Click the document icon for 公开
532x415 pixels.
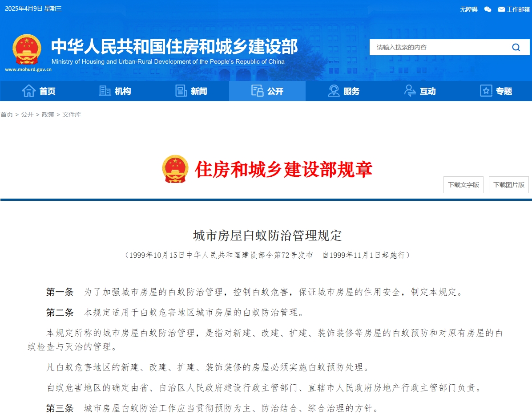(x=257, y=91)
